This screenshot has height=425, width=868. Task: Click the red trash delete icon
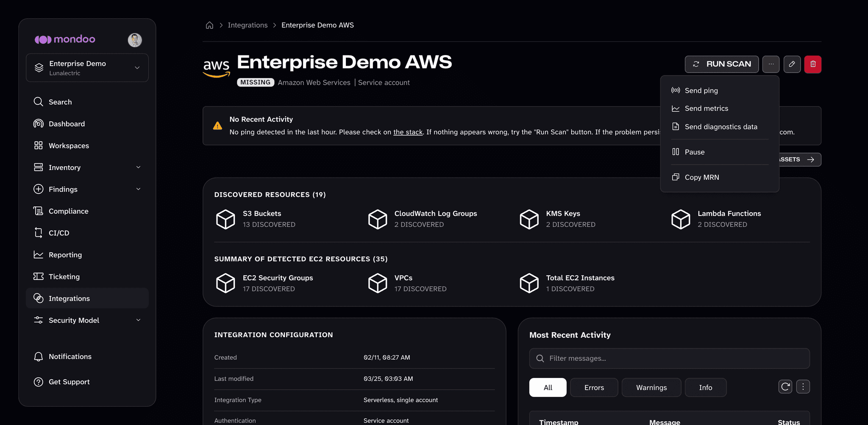click(x=813, y=64)
